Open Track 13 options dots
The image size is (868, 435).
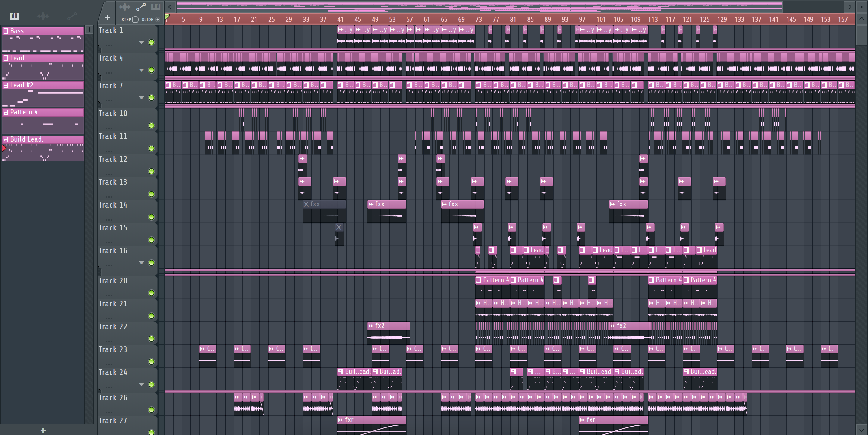(x=109, y=197)
